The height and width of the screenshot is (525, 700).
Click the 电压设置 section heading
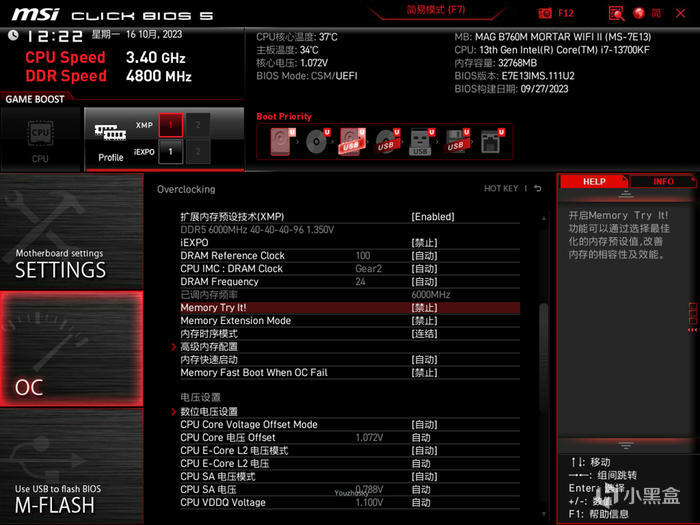[x=200, y=397]
